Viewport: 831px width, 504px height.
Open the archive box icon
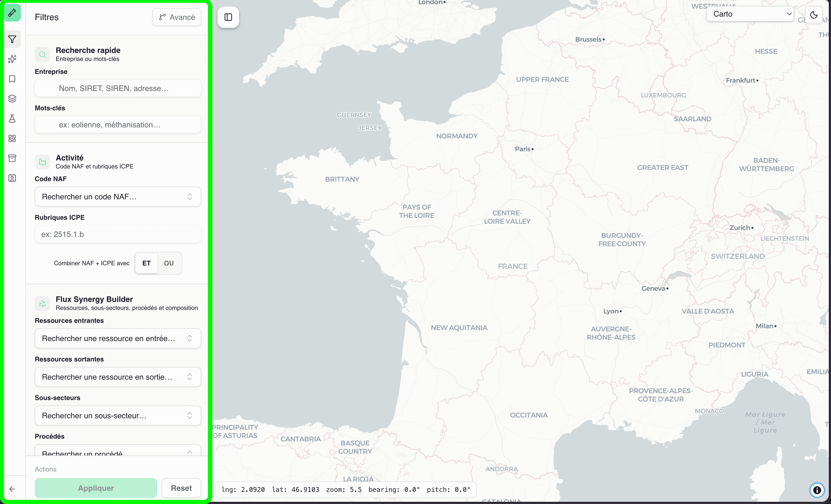(12, 158)
